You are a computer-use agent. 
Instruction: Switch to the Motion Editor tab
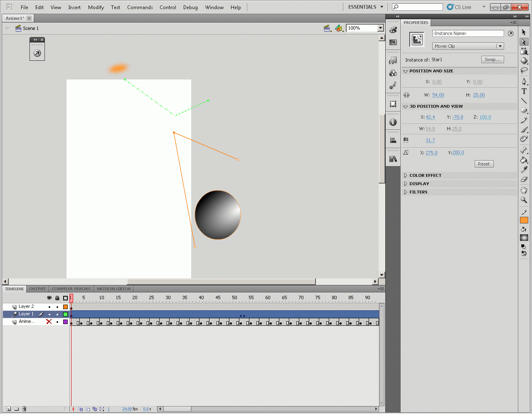[x=114, y=289]
